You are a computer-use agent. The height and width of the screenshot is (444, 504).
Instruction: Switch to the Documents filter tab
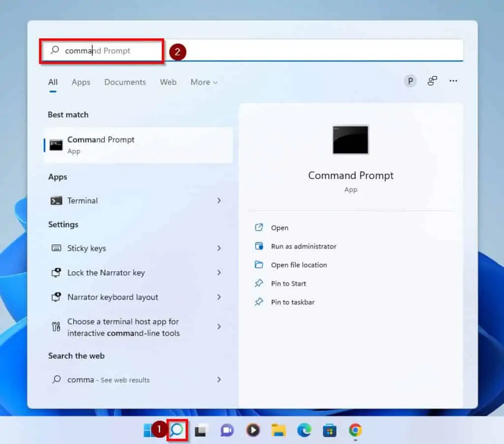(125, 82)
